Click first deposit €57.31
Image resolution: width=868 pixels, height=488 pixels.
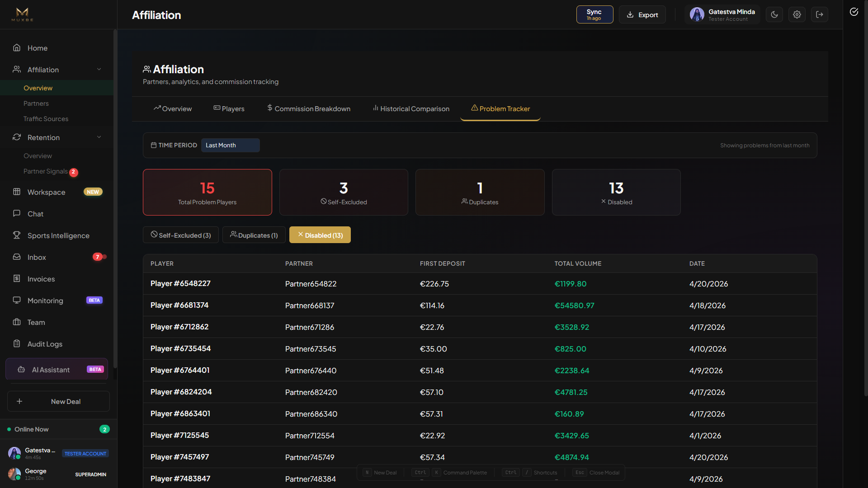tap(431, 414)
